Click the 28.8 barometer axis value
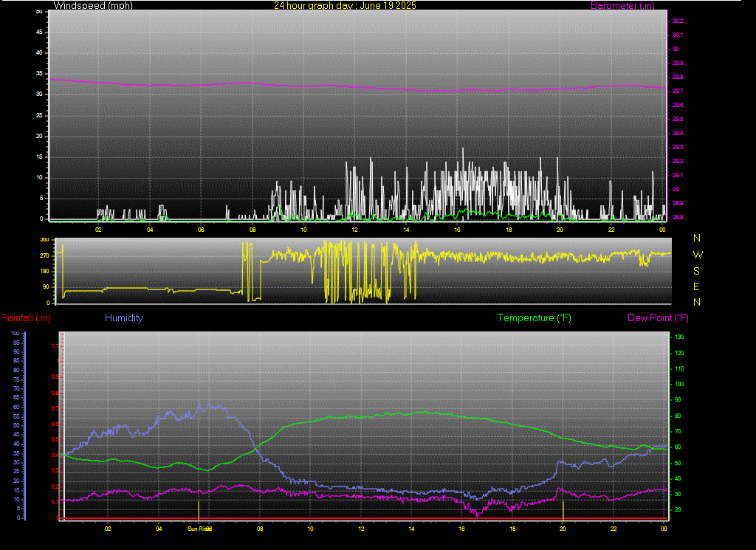756x550 pixels. (x=678, y=217)
